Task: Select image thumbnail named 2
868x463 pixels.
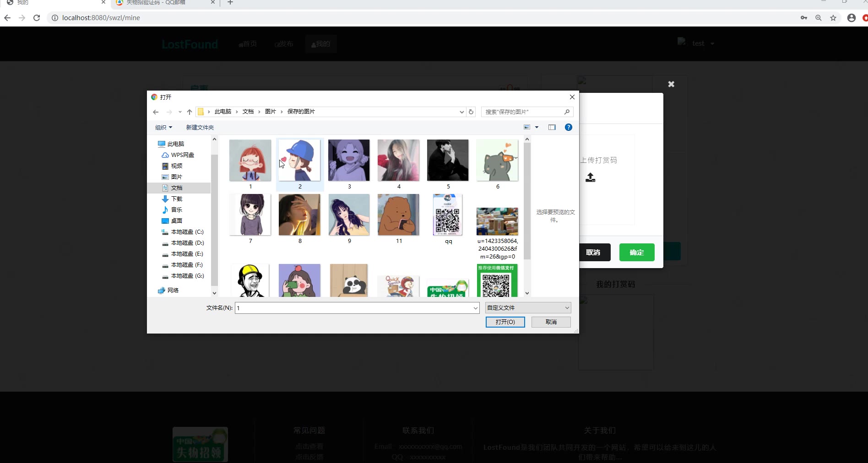Action: coord(300,161)
